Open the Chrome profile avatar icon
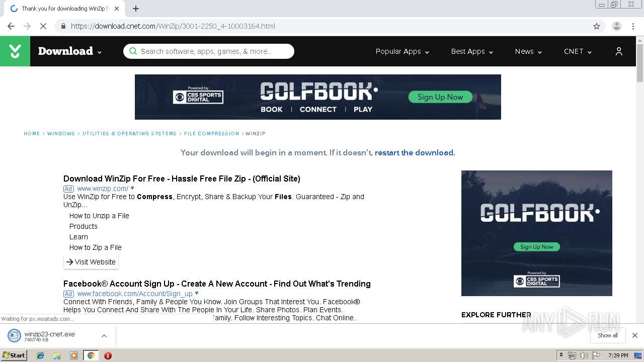This screenshot has height=362, width=644. pyautogui.click(x=617, y=26)
